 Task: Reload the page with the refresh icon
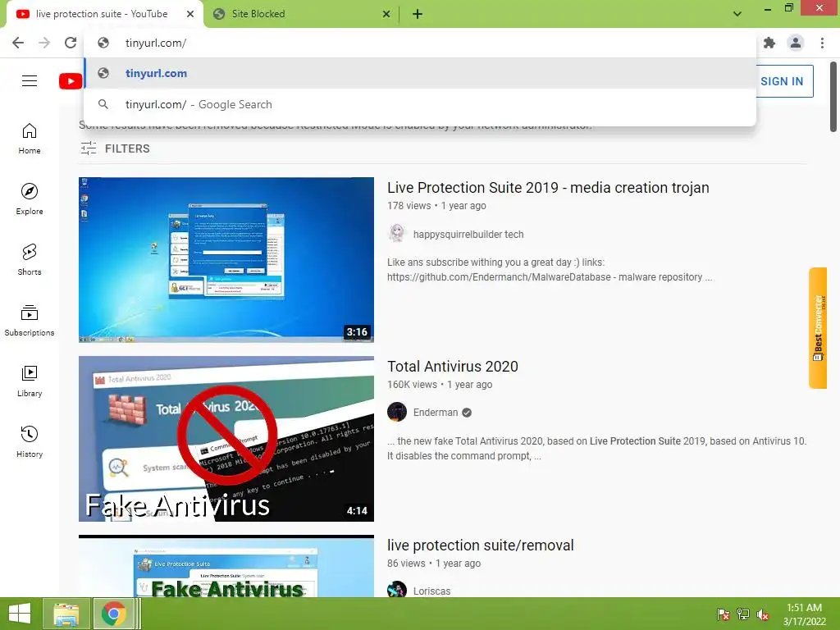[x=71, y=43]
